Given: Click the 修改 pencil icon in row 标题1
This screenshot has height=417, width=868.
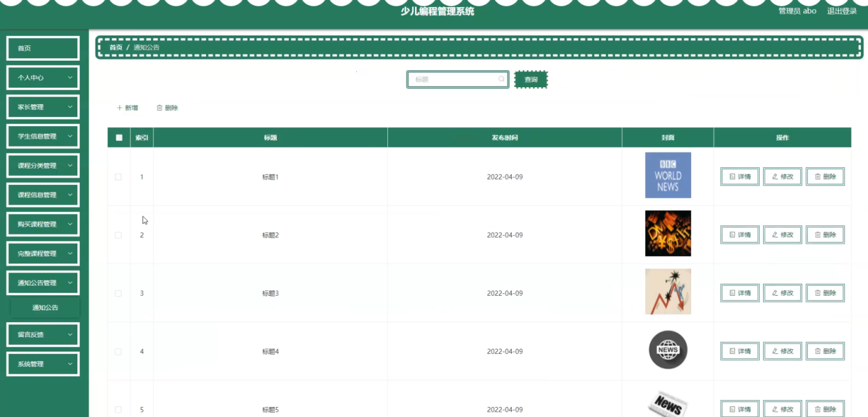Looking at the screenshot, I should click(775, 176).
